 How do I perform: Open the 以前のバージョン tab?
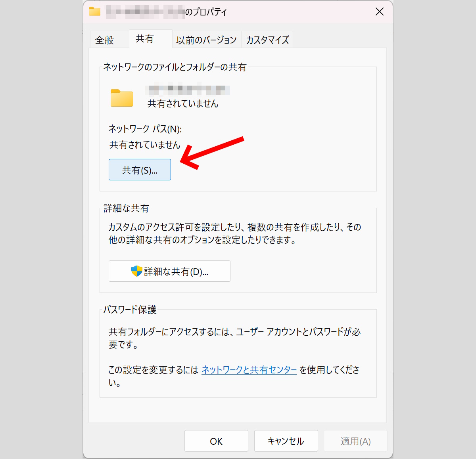tap(206, 40)
